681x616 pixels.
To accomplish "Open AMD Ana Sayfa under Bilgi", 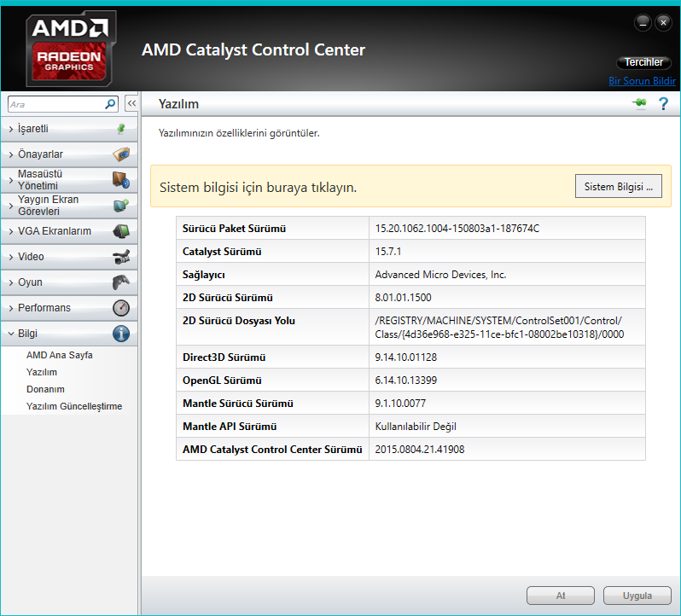I will coord(60,355).
